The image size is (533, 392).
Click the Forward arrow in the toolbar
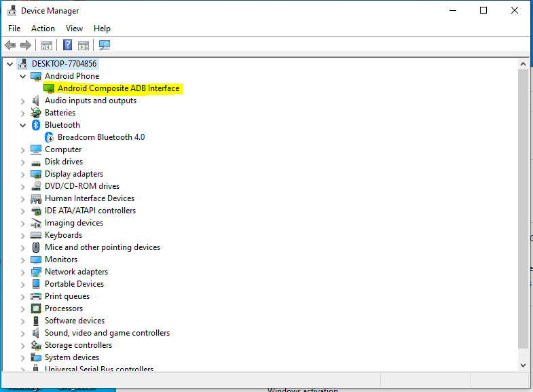point(26,46)
